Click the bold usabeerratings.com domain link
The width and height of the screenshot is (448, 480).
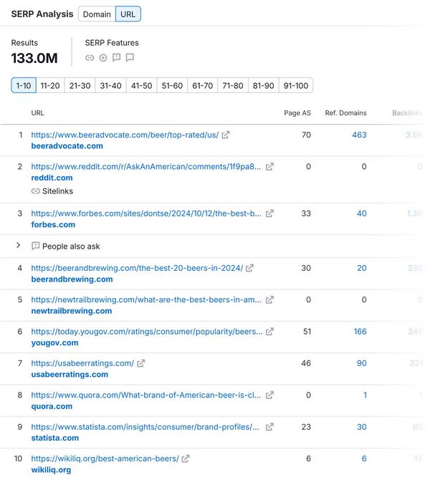70,375
